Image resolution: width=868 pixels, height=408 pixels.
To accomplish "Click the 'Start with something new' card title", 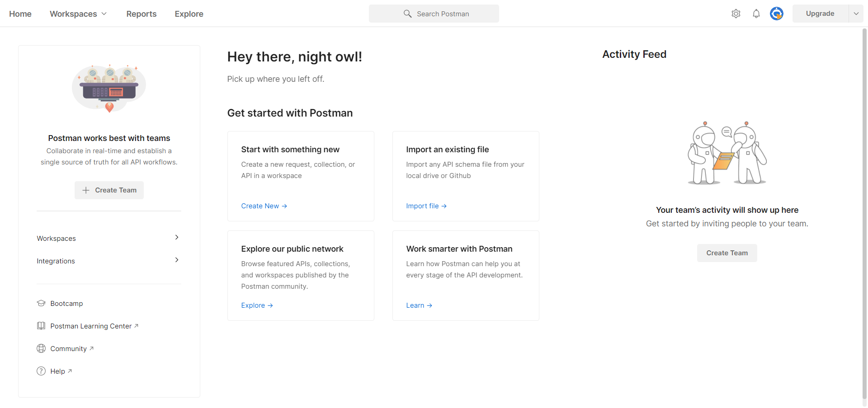I will pos(290,150).
